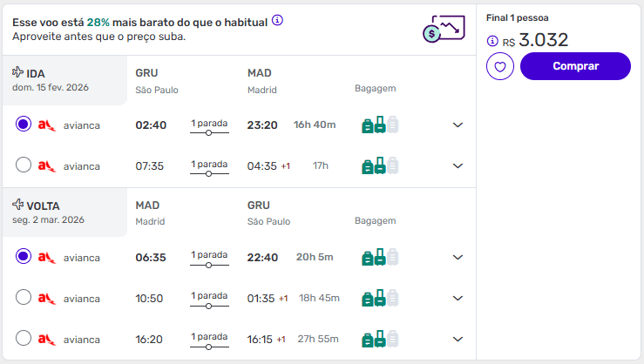Image resolution: width=644 pixels, height=364 pixels.
Task: Click the Comprar button
Action: point(575,66)
